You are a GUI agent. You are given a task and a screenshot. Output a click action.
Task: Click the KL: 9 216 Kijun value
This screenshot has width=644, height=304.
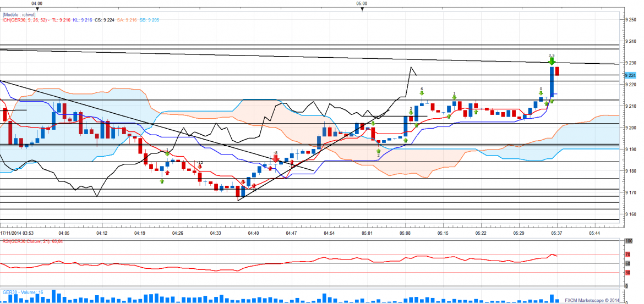click(82, 20)
